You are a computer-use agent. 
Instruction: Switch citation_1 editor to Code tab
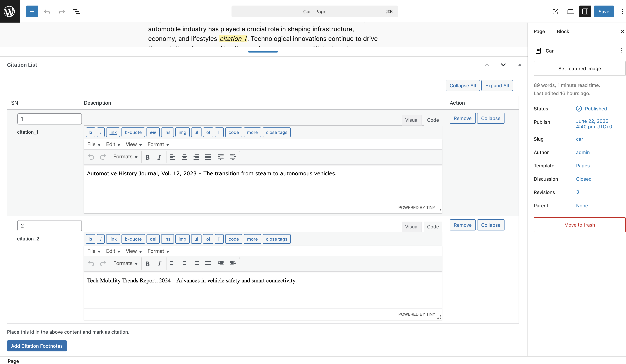pyautogui.click(x=433, y=120)
